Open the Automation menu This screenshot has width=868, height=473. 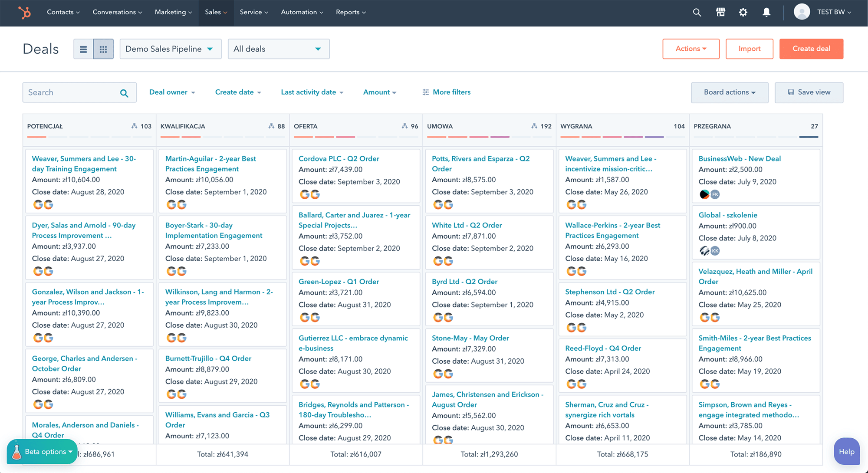point(302,12)
